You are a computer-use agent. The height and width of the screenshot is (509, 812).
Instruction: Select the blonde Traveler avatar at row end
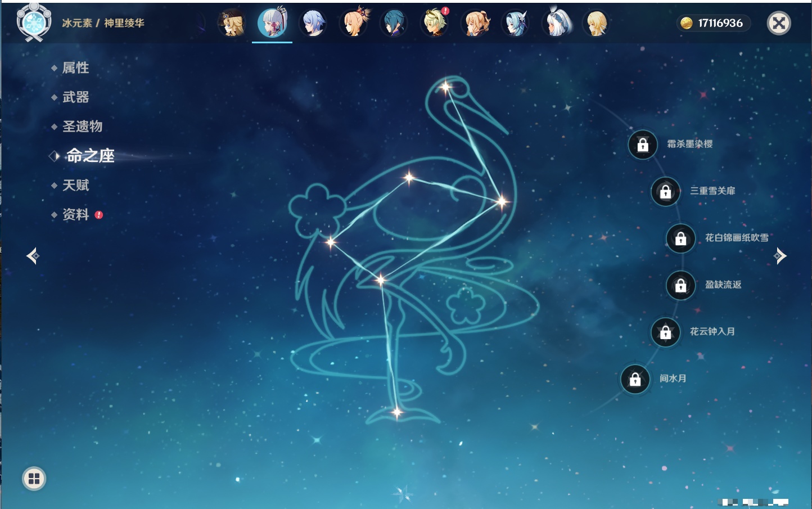[596, 23]
